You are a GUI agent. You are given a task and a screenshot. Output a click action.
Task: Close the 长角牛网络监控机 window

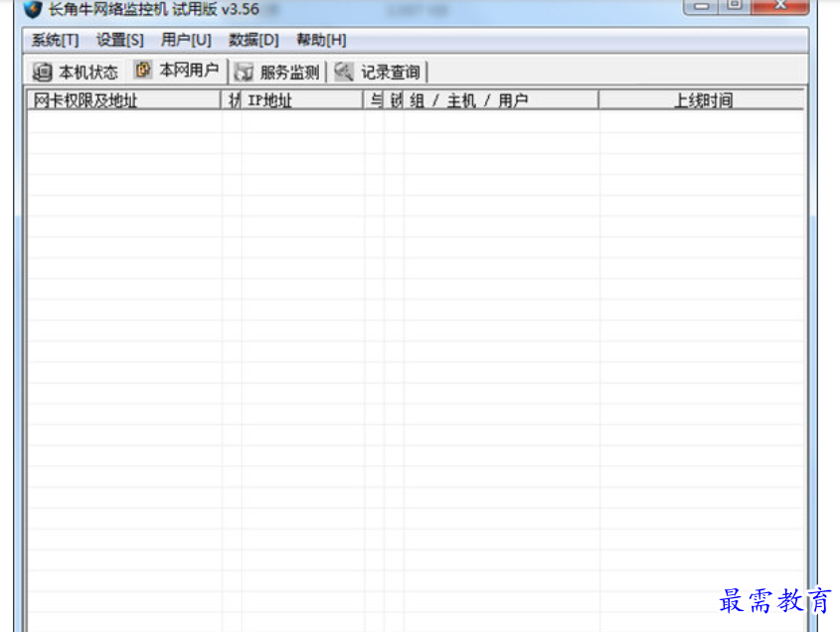(780, 6)
